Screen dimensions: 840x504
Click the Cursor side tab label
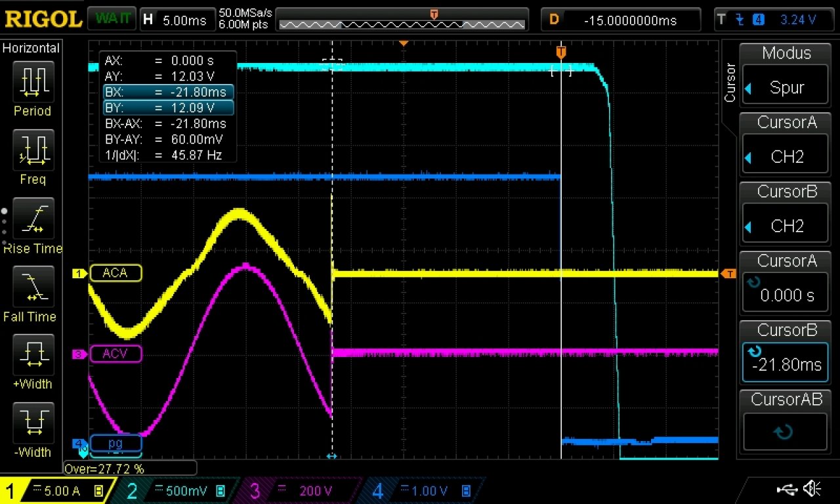[729, 82]
